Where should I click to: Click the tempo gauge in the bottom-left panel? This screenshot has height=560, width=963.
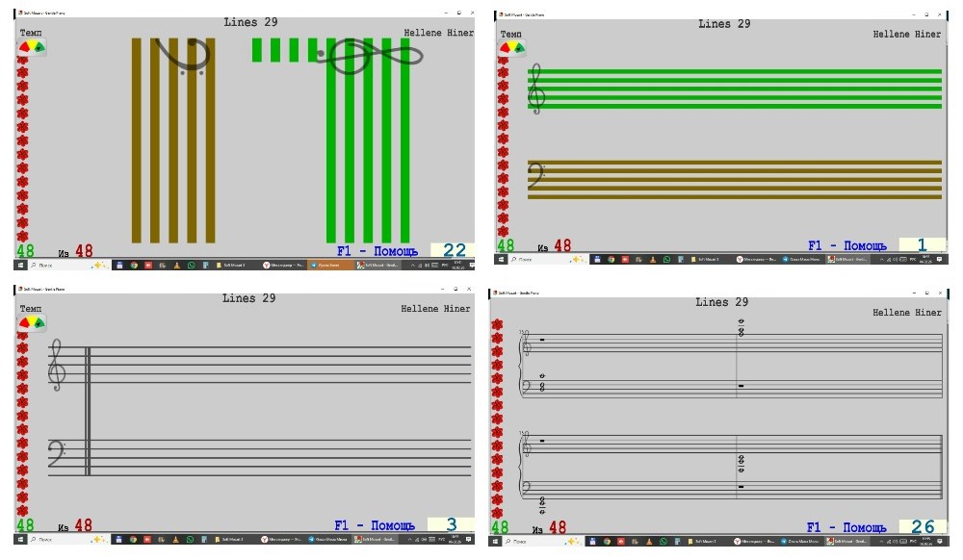[x=32, y=322]
